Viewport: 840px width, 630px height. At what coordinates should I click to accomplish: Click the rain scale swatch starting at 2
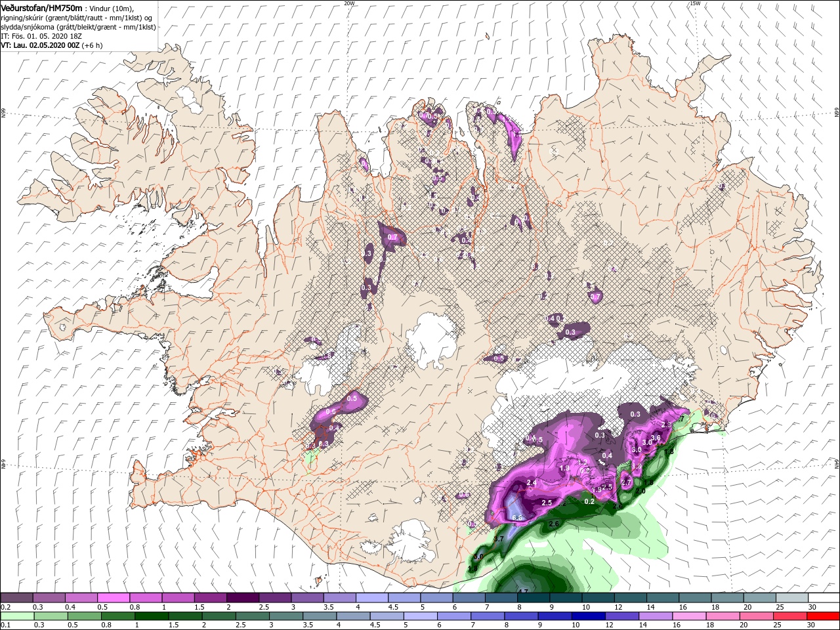[218, 616]
